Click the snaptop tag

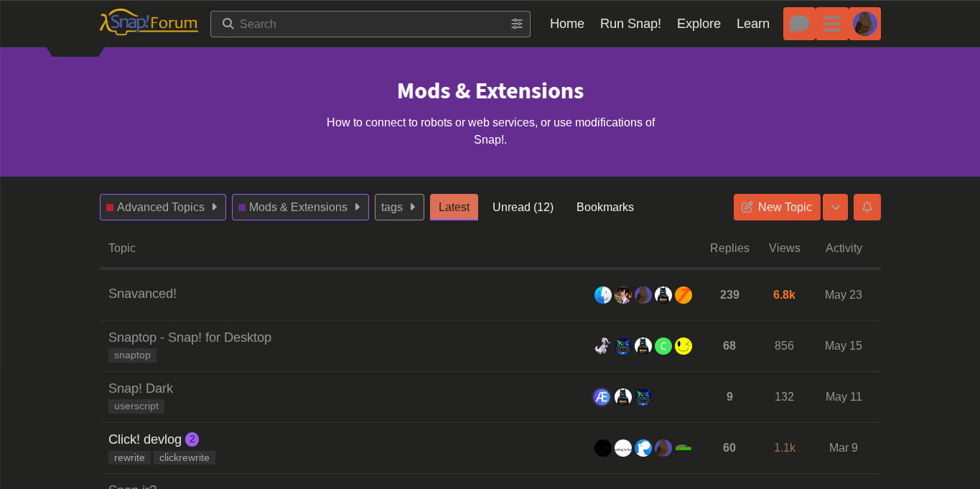point(132,355)
